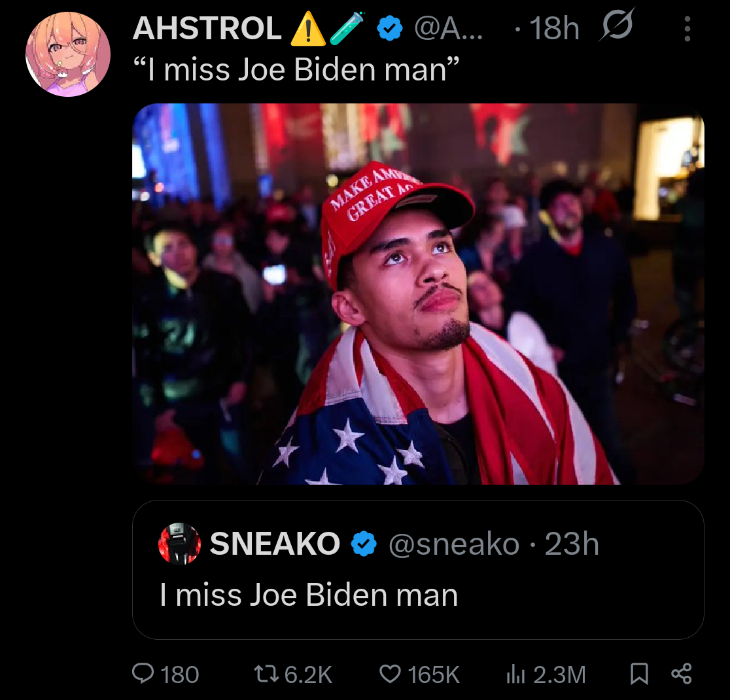
Task: Open the @sneako handle
Action: click(454, 544)
